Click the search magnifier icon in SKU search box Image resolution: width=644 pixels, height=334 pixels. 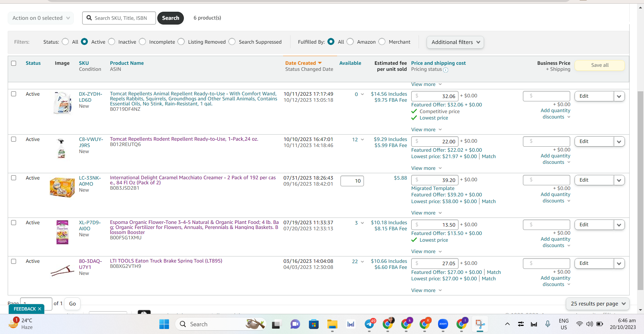pos(89,18)
